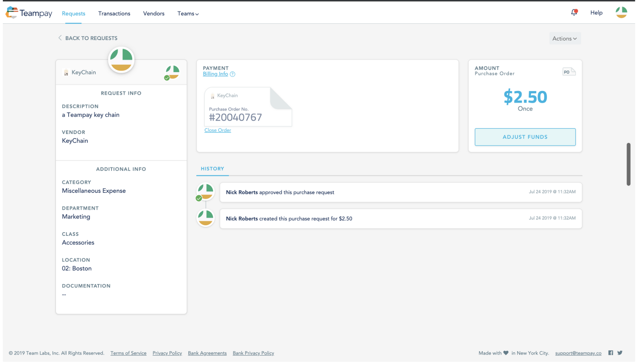Select the History tab

click(212, 169)
